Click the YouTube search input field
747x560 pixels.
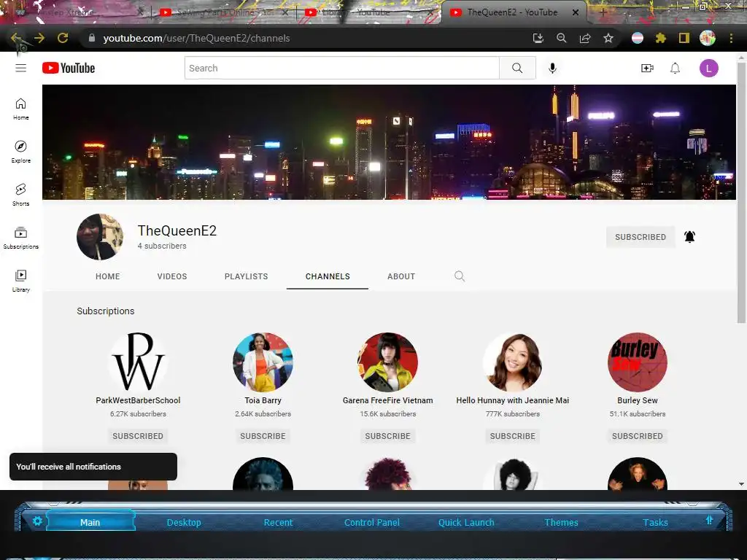(x=342, y=68)
